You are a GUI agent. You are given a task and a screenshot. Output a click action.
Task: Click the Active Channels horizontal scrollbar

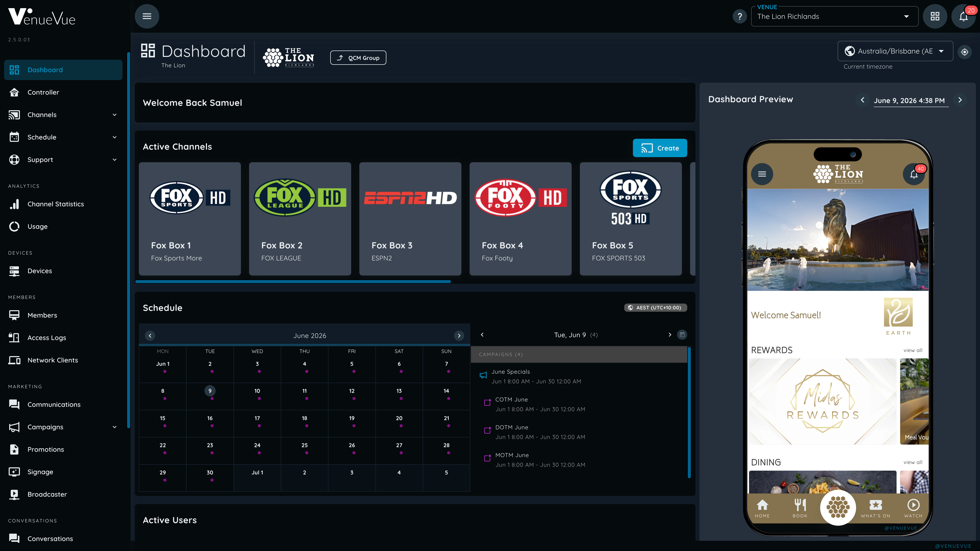click(293, 282)
